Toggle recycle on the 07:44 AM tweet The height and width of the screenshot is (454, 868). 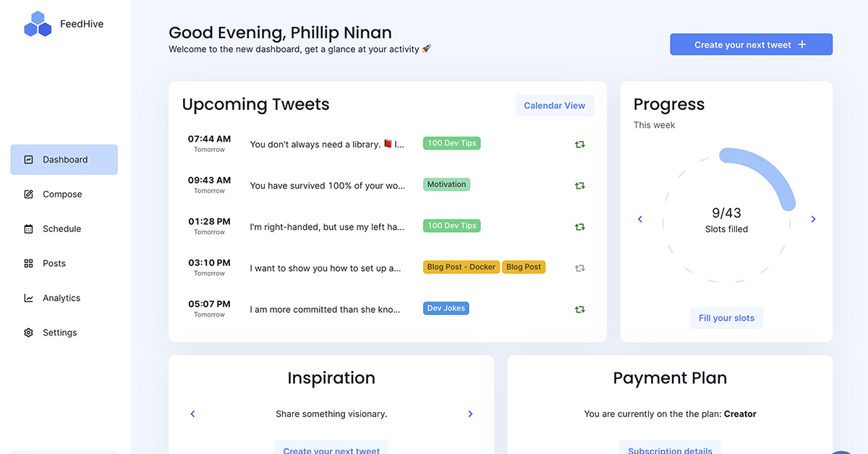(579, 145)
